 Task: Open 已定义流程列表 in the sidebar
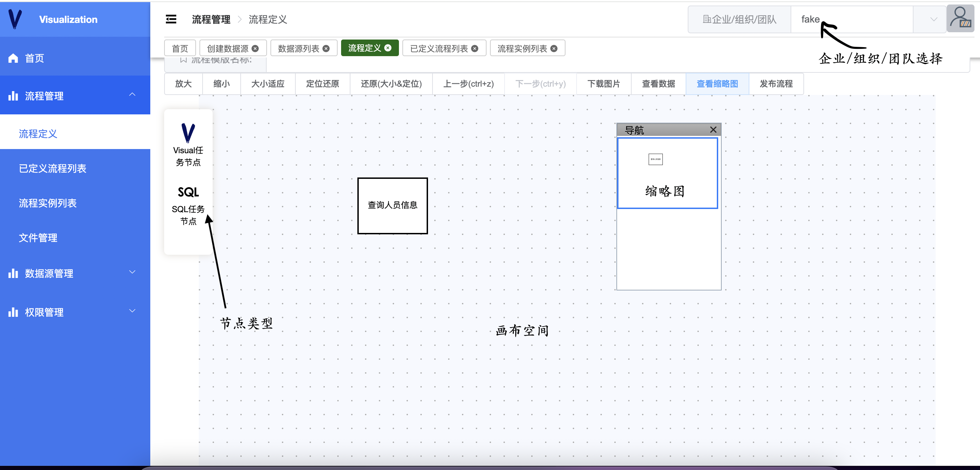[75, 168]
